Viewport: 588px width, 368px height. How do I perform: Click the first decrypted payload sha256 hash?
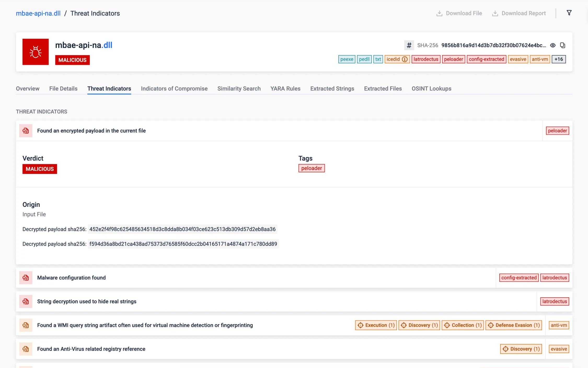182,229
